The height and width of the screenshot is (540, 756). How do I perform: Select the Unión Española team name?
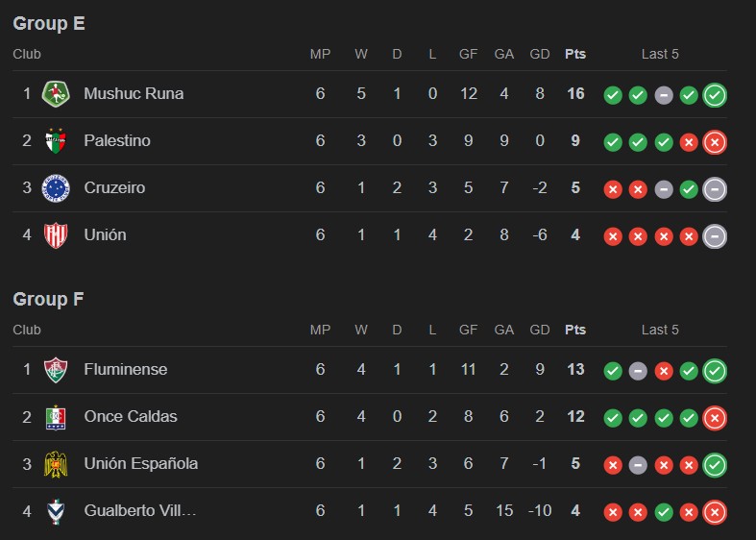141,464
